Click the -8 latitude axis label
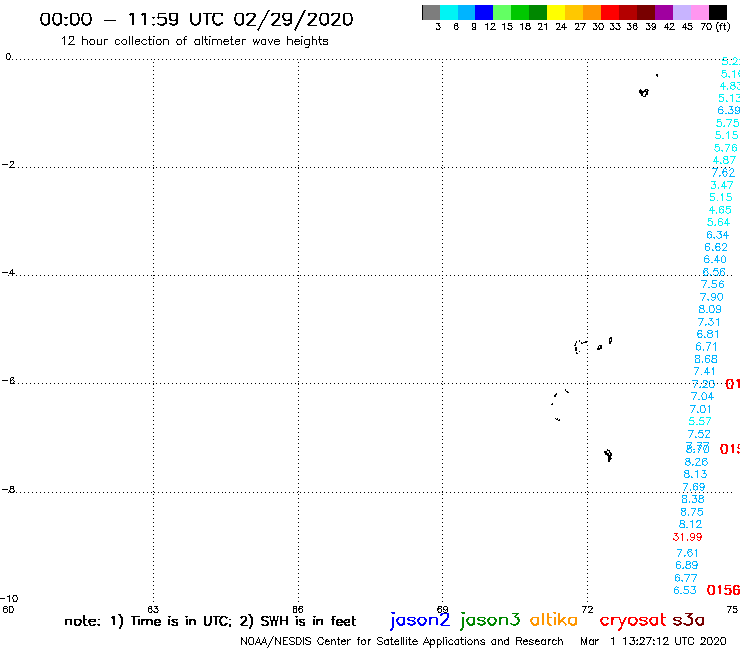The width and height of the screenshot is (740, 650). click(x=8, y=490)
